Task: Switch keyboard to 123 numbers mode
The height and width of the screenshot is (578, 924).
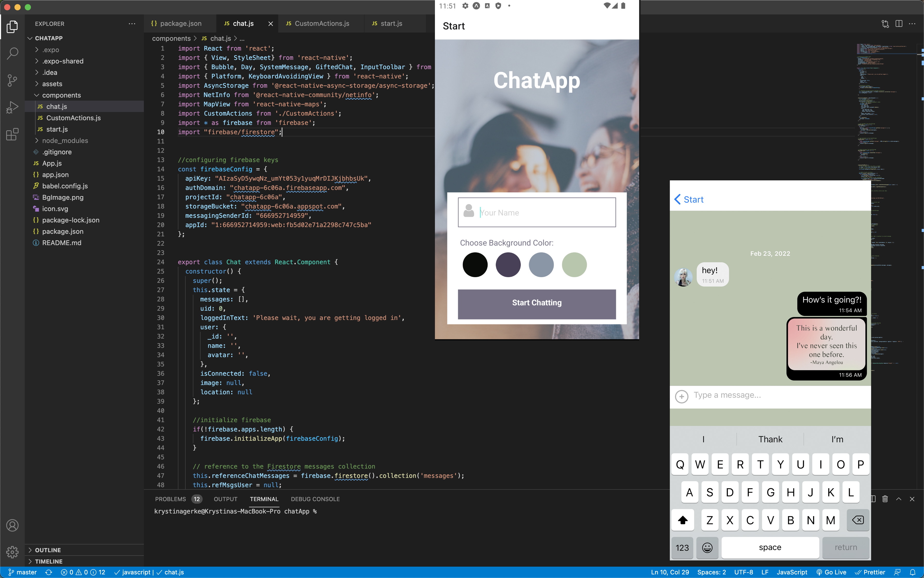Action: pyautogui.click(x=682, y=548)
